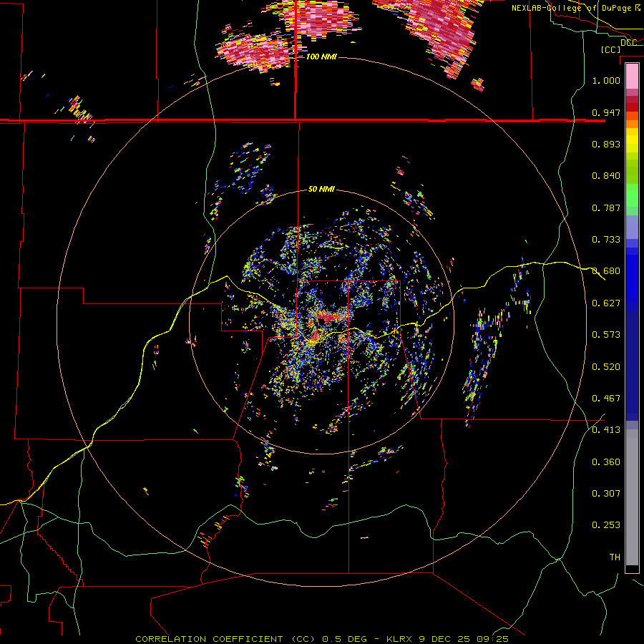Click the 1.000 value on the scale
The width and height of the screenshot is (644, 644).
(606, 80)
